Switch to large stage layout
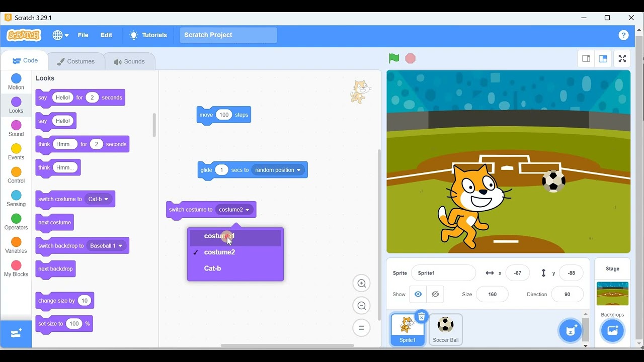The width and height of the screenshot is (644, 362). click(x=603, y=59)
